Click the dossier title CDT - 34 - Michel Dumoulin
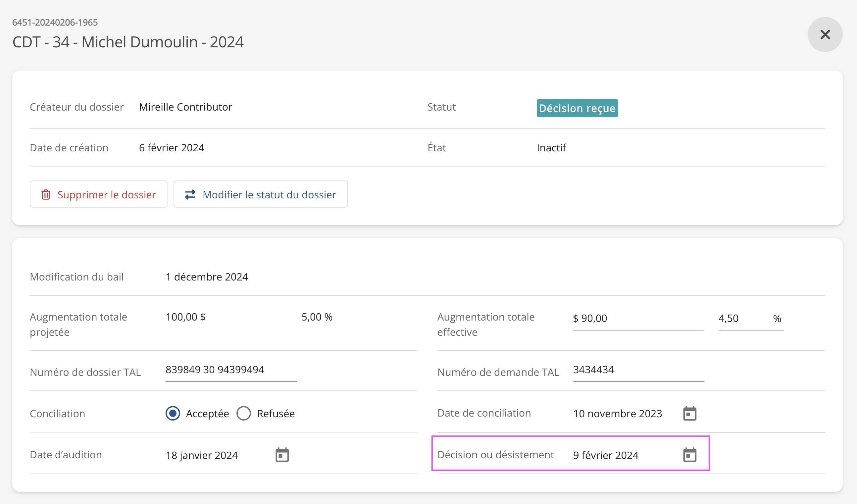The height and width of the screenshot is (504, 857). click(128, 42)
